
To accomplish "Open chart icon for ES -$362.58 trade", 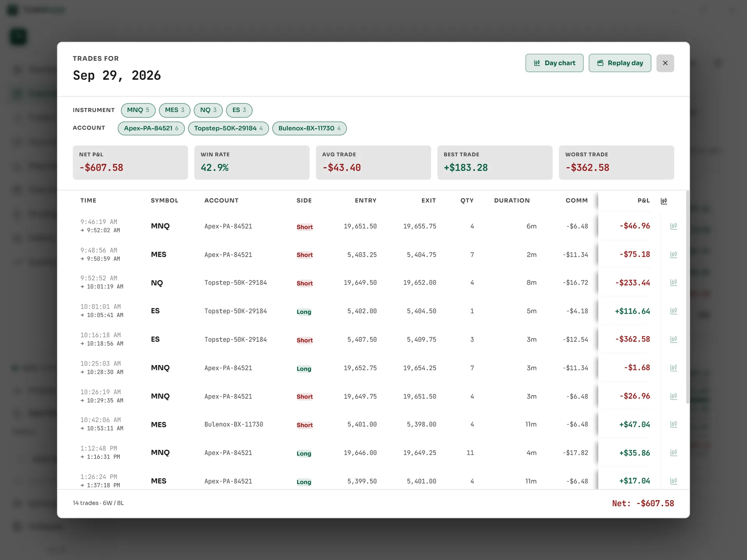I will [x=673, y=339].
